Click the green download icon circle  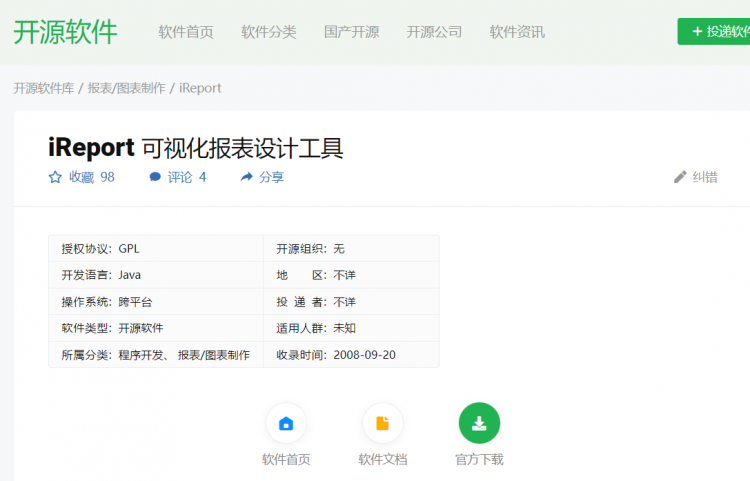point(479,423)
